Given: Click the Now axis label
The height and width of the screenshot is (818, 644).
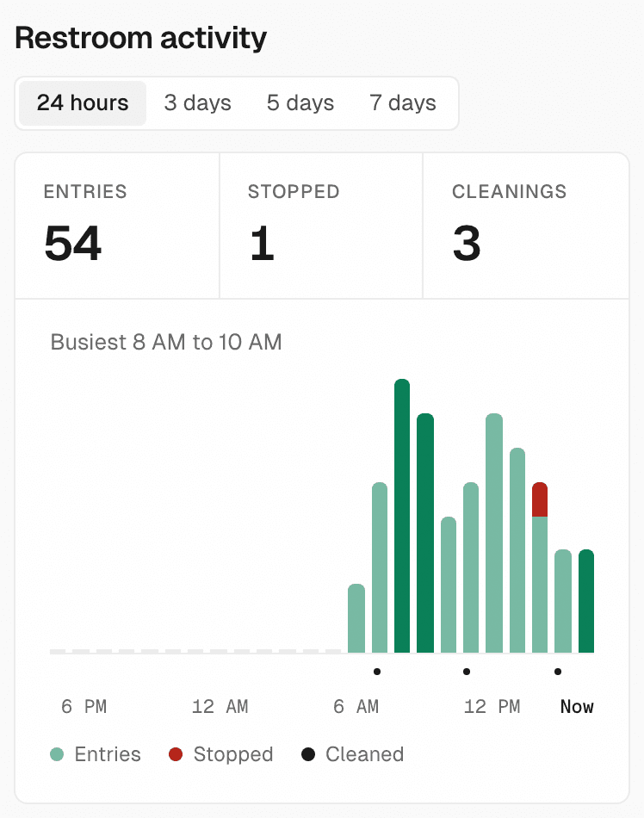Looking at the screenshot, I should click(577, 706).
